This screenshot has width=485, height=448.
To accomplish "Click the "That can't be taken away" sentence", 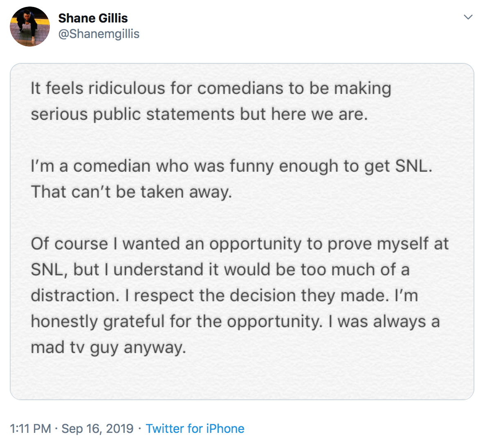I will [x=131, y=192].
